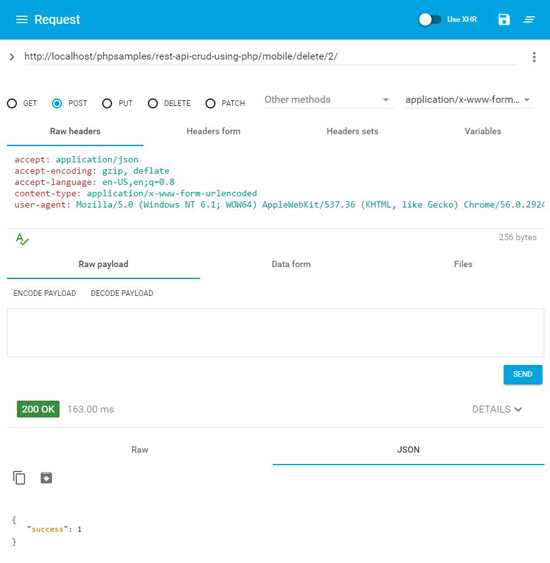This screenshot has height=563, width=550.
Task: Open the content type application/x-www-form dropdown
Action: pyautogui.click(x=469, y=100)
